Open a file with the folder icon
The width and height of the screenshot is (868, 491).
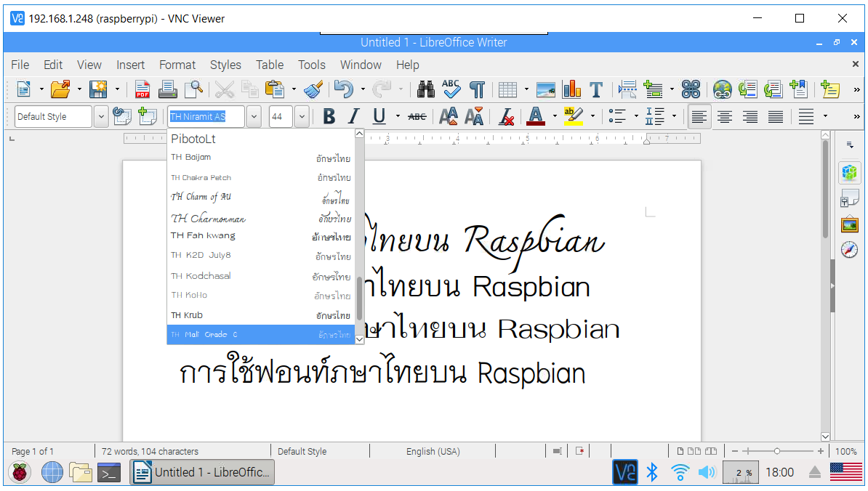click(60, 89)
